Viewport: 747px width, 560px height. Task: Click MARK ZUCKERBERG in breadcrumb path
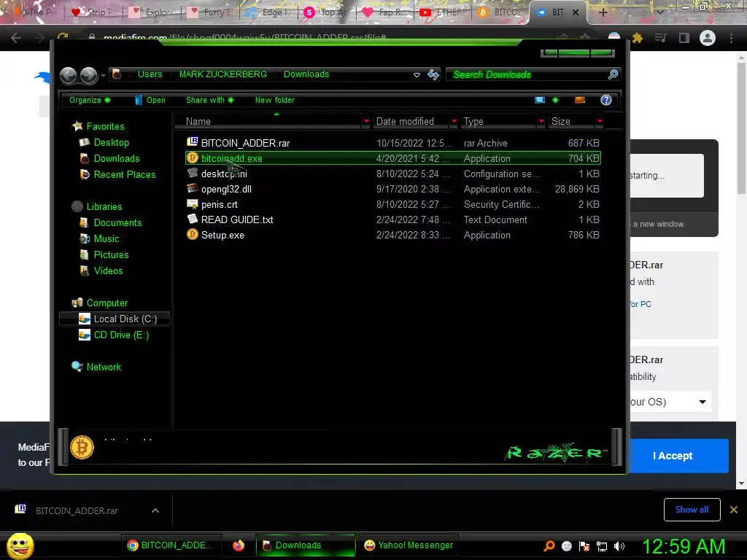pyautogui.click(x=223, y=74)
